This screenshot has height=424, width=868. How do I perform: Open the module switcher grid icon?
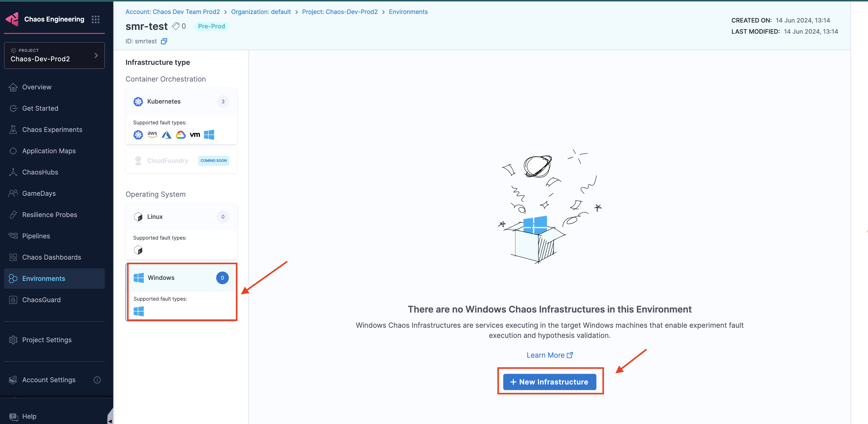tap(95, 19)
